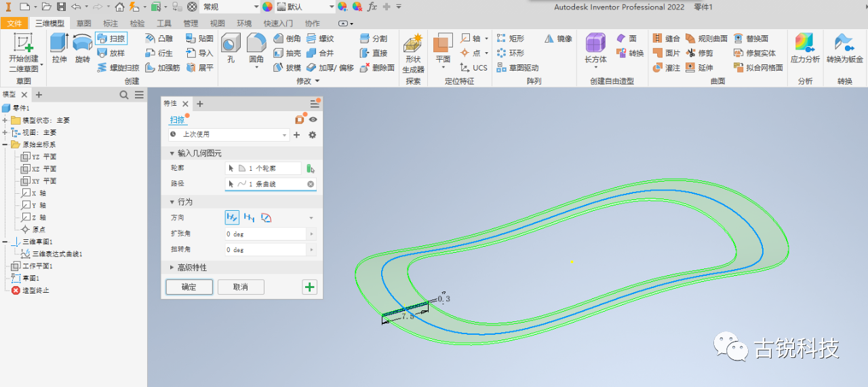
Task: Collapse the 行为 section
Action: (x=172, y=202)
